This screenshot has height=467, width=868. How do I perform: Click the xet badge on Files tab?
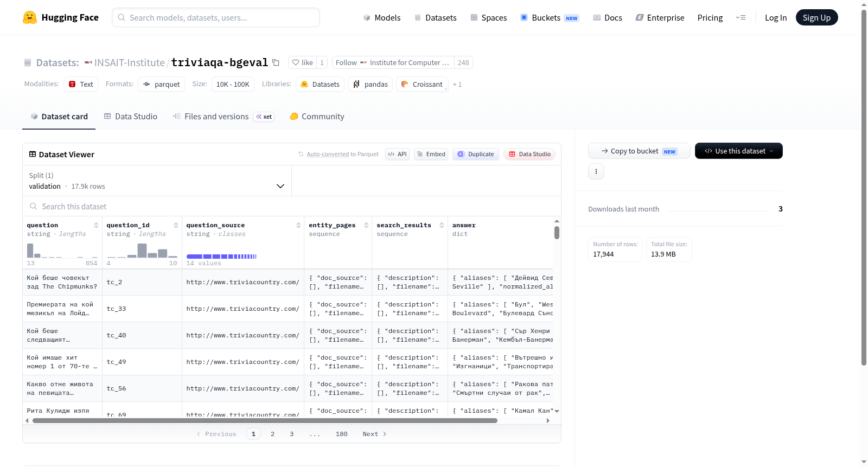point(264,117)
